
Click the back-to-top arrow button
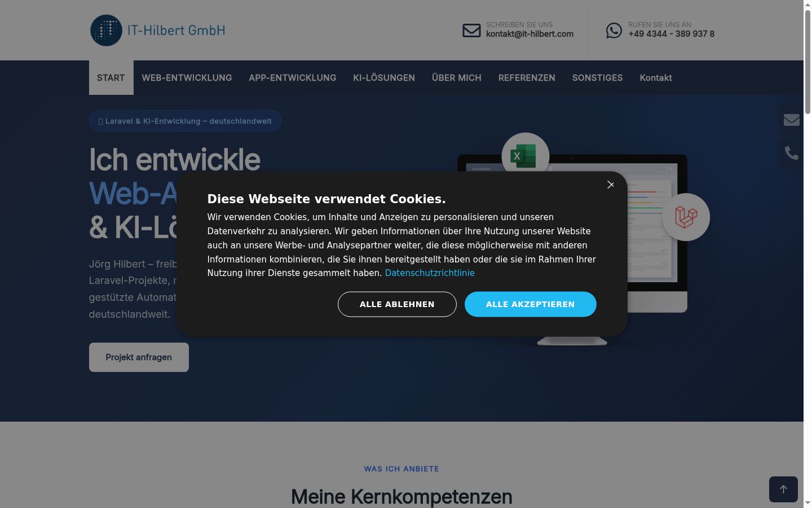coord(783,489)
